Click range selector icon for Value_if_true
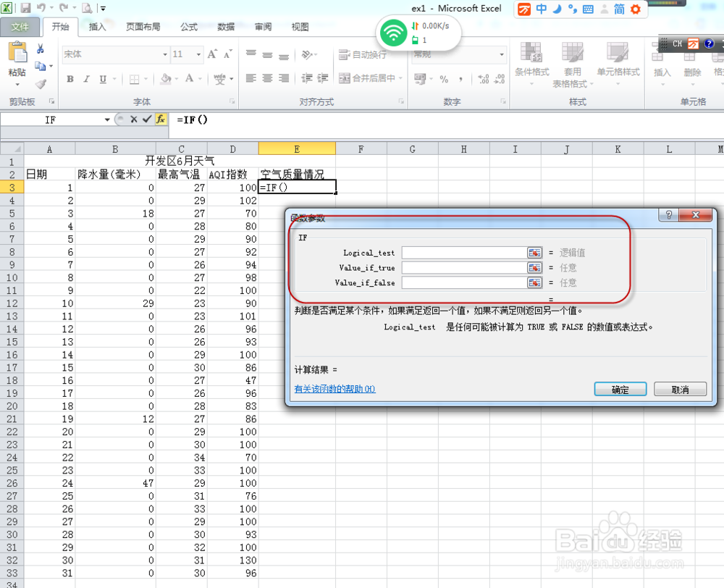Screen dimensions: 724x588 [x=535, y=267]
